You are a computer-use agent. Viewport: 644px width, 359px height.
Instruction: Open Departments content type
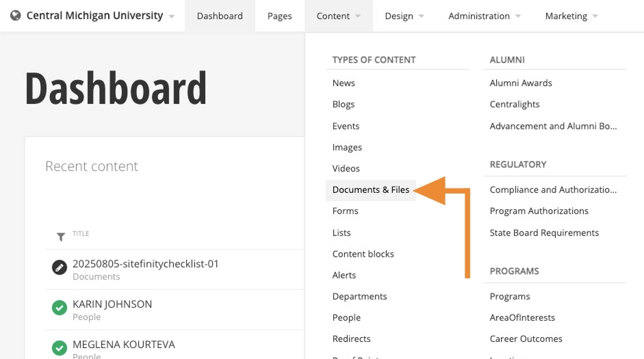(360, 296)
